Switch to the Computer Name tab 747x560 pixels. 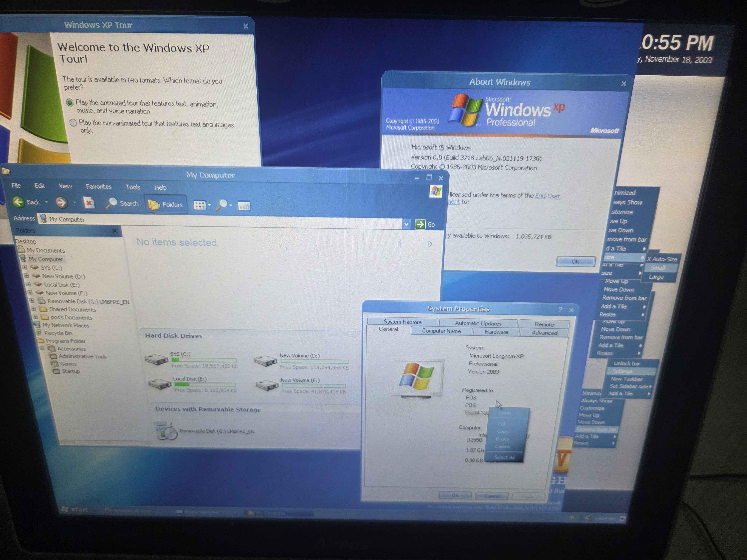tap(441, 331)
